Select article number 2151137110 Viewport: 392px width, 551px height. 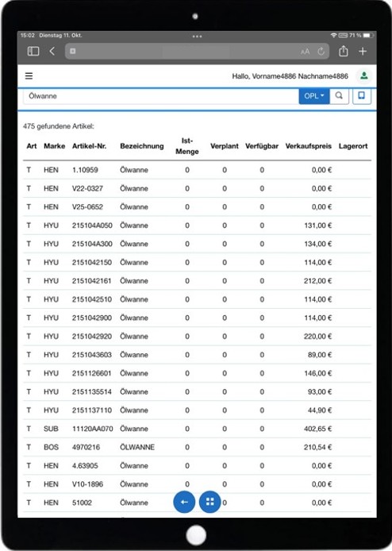(92, 410)
